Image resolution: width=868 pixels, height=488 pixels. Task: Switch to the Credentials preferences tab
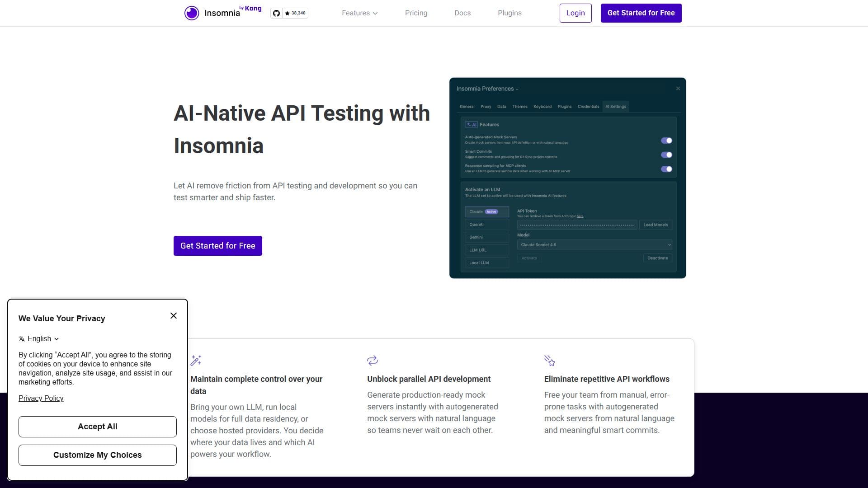588,107
